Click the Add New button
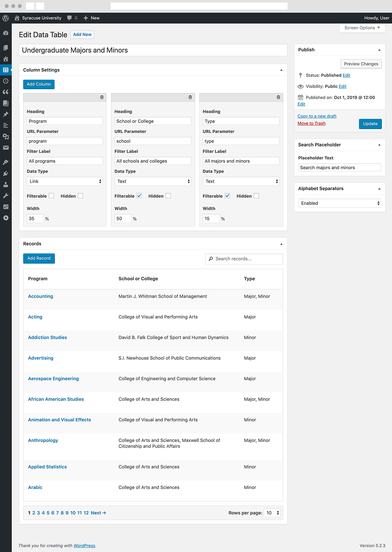392x552 pixels. click(82, 35)
